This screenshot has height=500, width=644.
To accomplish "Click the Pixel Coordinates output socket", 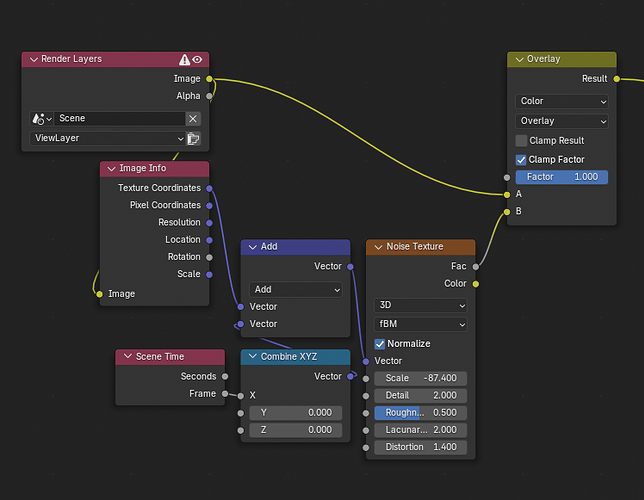I will pyautogui.click(x=209, y=206).
